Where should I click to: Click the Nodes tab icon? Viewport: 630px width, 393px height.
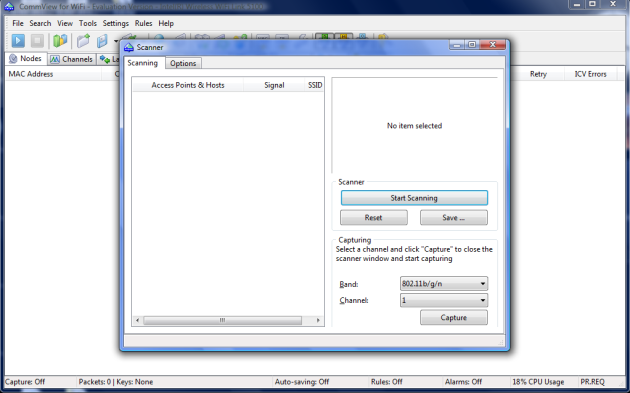(13, 59)
